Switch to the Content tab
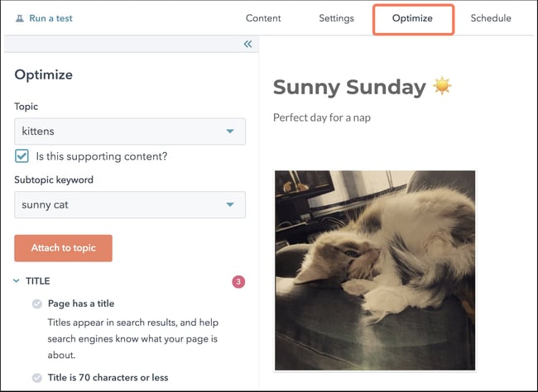538x392 pixels. (264, 18)
